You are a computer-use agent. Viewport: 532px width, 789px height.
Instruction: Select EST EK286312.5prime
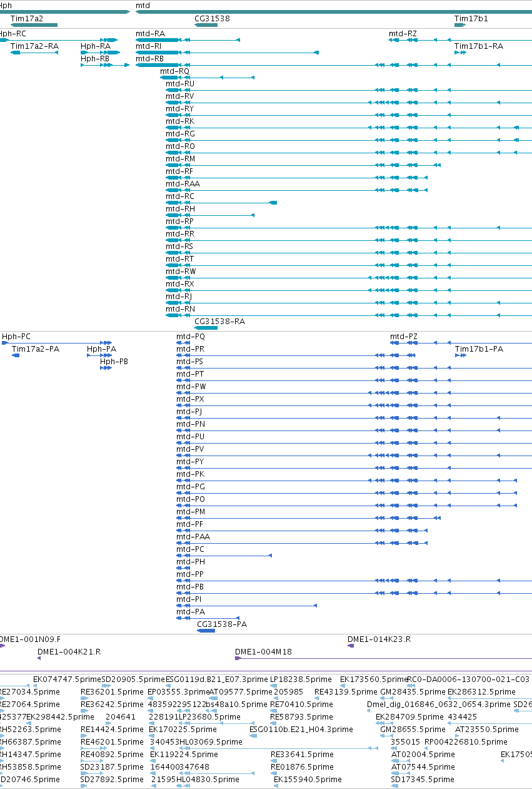point(481,692)
